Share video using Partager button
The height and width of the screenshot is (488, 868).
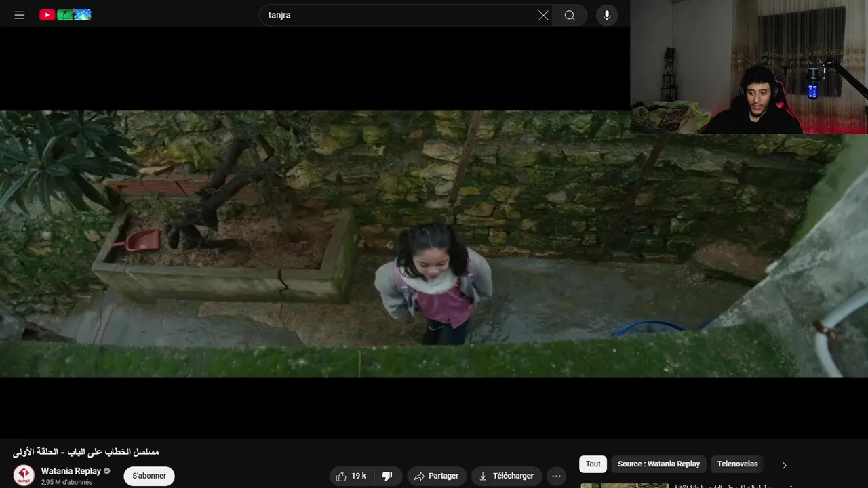437,476
